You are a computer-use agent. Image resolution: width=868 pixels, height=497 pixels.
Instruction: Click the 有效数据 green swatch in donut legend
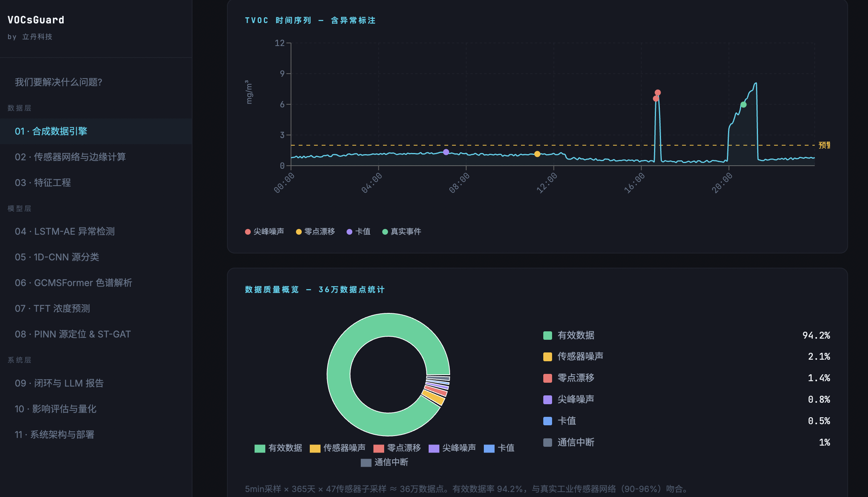tap(260, 448)
